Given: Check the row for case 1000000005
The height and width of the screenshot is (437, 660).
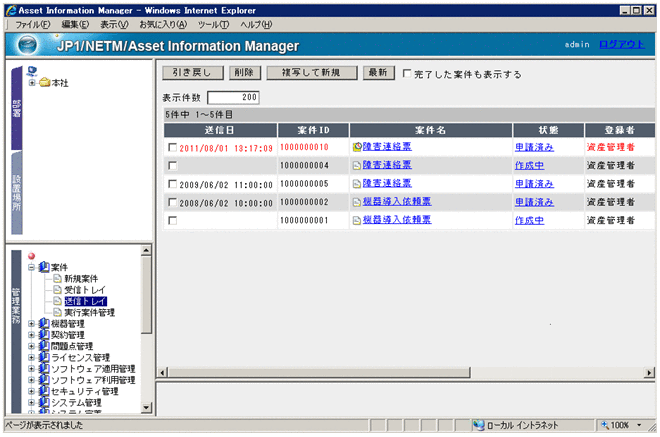Looking at the screenshot, I should (x=172, y=184).
